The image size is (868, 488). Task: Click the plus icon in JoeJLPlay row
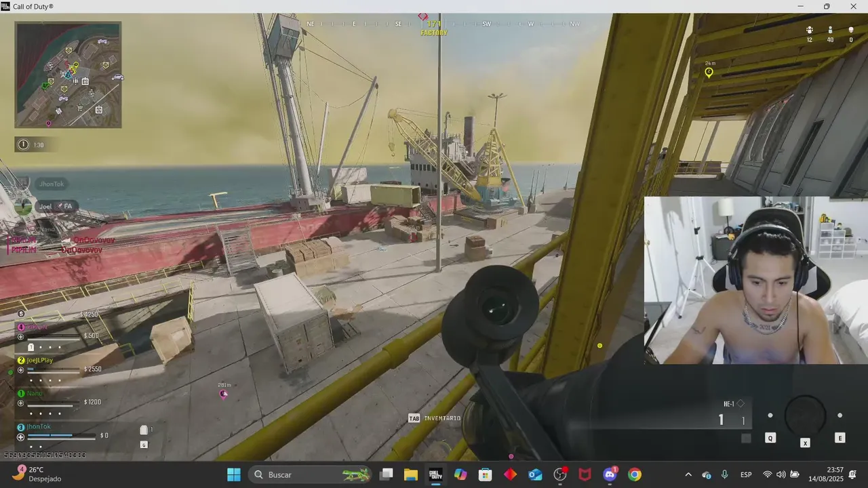click(x=20, y=370)
